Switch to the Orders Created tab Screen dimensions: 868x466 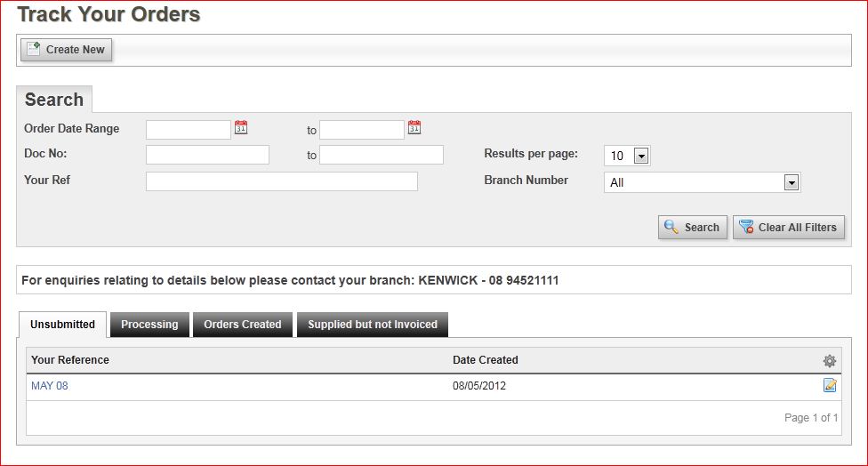click(x=243, y=325)
